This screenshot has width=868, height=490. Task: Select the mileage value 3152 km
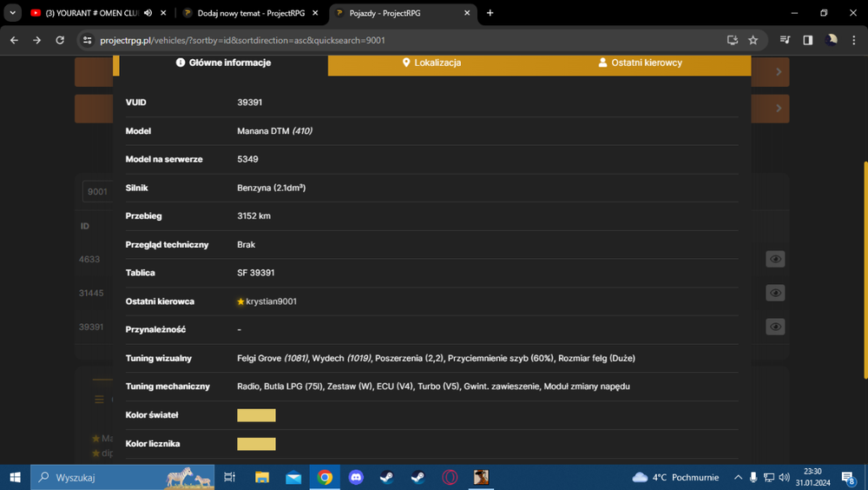click(254, 215)
